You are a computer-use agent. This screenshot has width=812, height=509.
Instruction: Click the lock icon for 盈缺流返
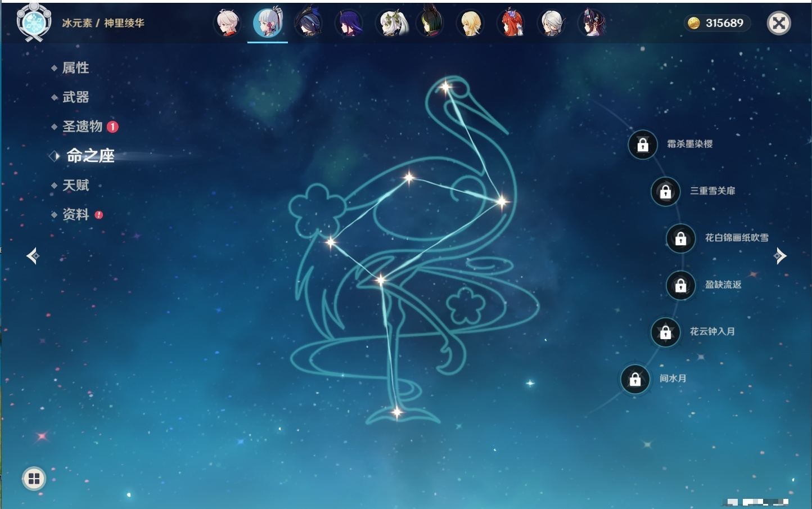[x=680, y=285]
